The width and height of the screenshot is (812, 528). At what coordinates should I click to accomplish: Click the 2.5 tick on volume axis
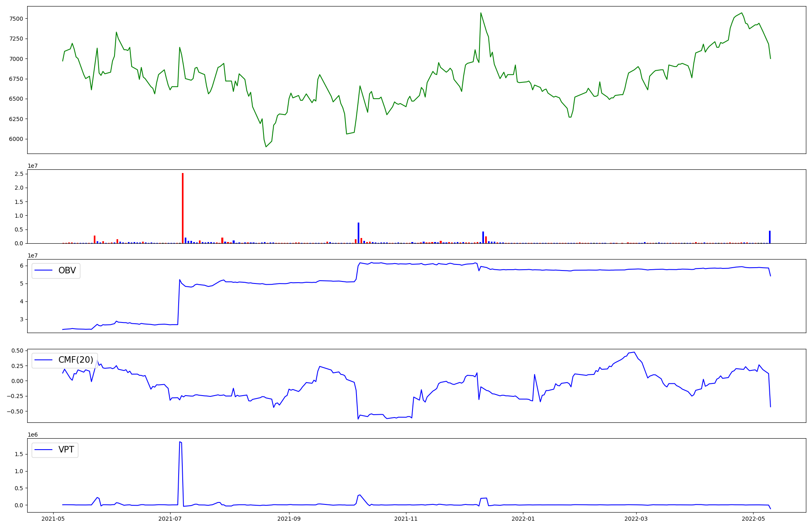click(19, 174)
